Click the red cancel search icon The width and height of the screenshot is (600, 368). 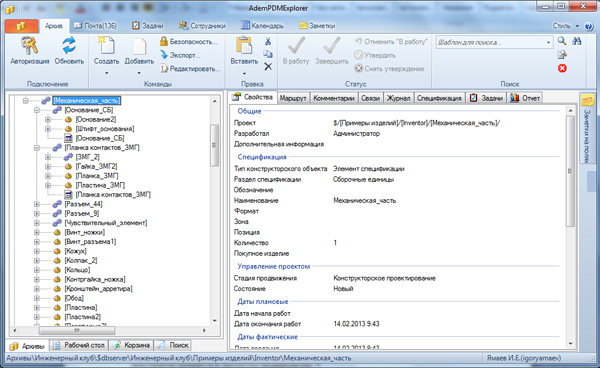(x=562, y=68)
